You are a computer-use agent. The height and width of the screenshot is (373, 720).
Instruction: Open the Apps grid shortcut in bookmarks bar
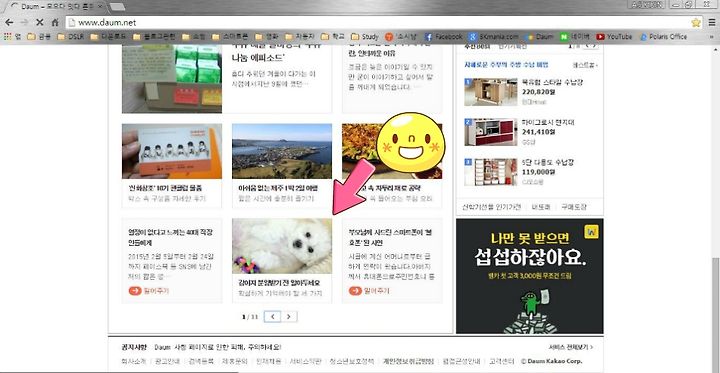pyautogui.click(x=12, y=37)
